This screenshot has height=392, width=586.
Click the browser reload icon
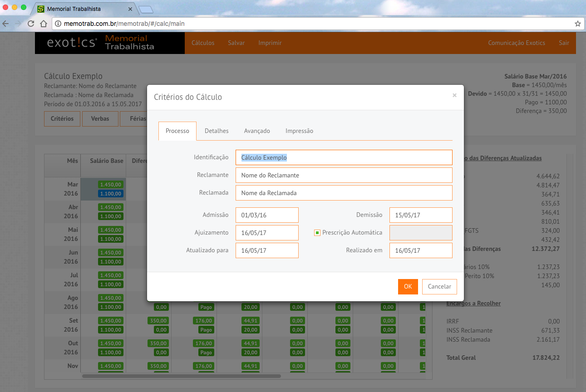[x=31, y=24]
